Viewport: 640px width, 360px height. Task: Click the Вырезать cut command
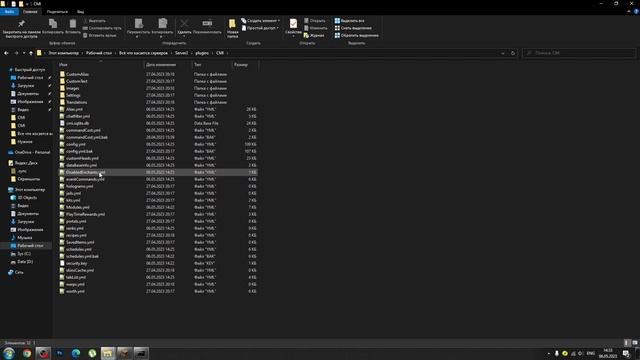point(95,21)
